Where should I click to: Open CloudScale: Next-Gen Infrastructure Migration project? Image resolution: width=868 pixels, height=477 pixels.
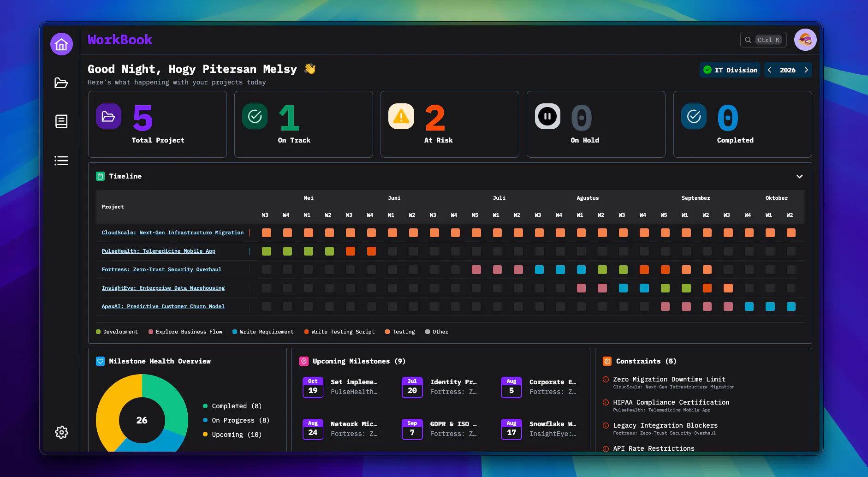[x=172, y=233]
